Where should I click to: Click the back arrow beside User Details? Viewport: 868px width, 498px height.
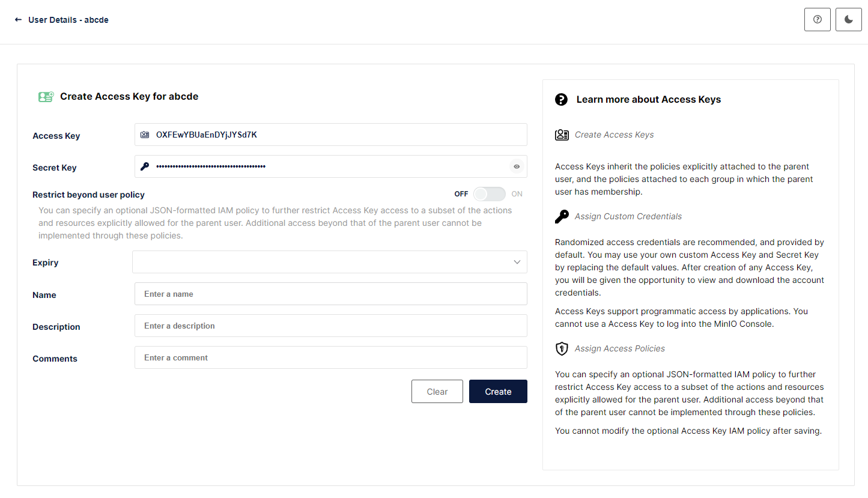(18, 20)
